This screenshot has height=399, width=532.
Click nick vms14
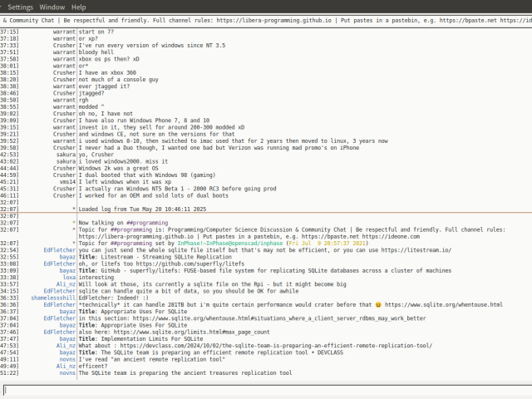tap(67, 182)
